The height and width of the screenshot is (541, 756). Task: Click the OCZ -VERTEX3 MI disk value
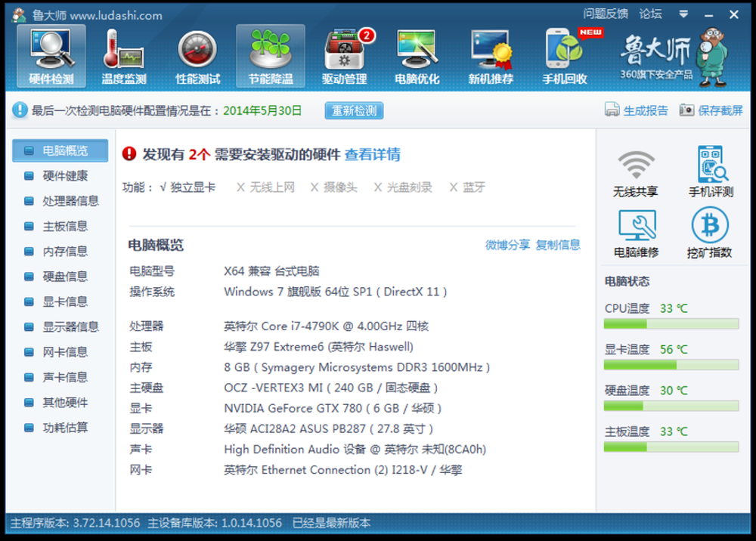(x=331, y=388)
